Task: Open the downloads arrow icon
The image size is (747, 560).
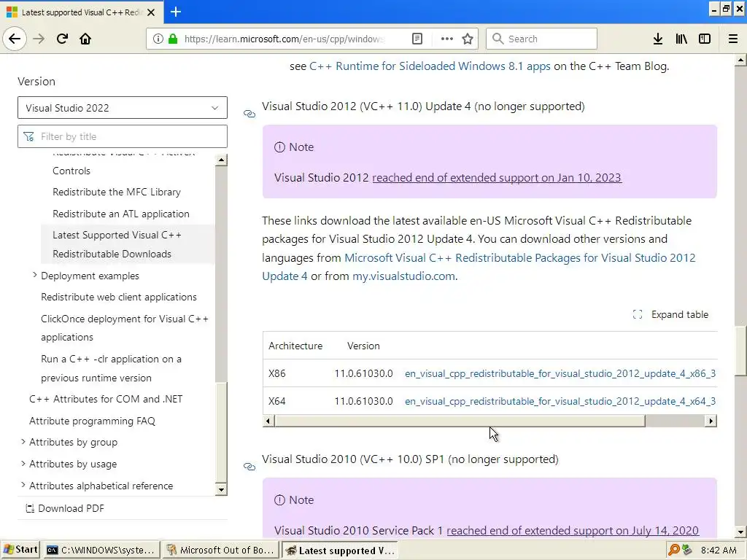Action: (658, 39)
